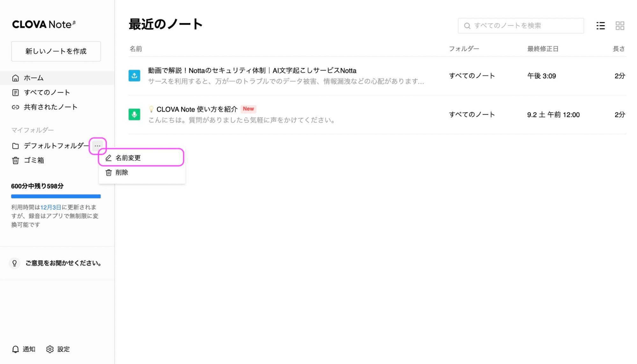Image resolution: width=637 pixels, height=364 pixels.
Task: Click the lightbulb feedback icon
Action: click(14, 263)
